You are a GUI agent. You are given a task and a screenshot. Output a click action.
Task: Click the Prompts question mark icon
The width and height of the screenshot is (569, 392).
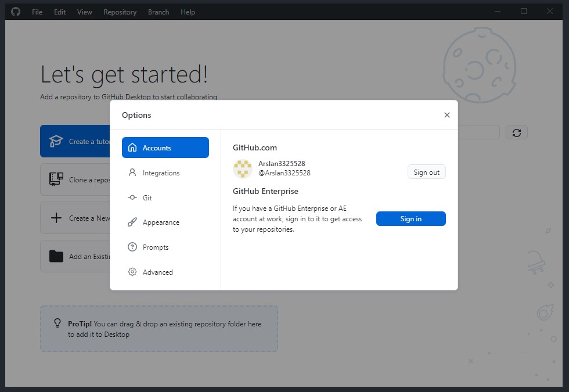coord(132,247)
